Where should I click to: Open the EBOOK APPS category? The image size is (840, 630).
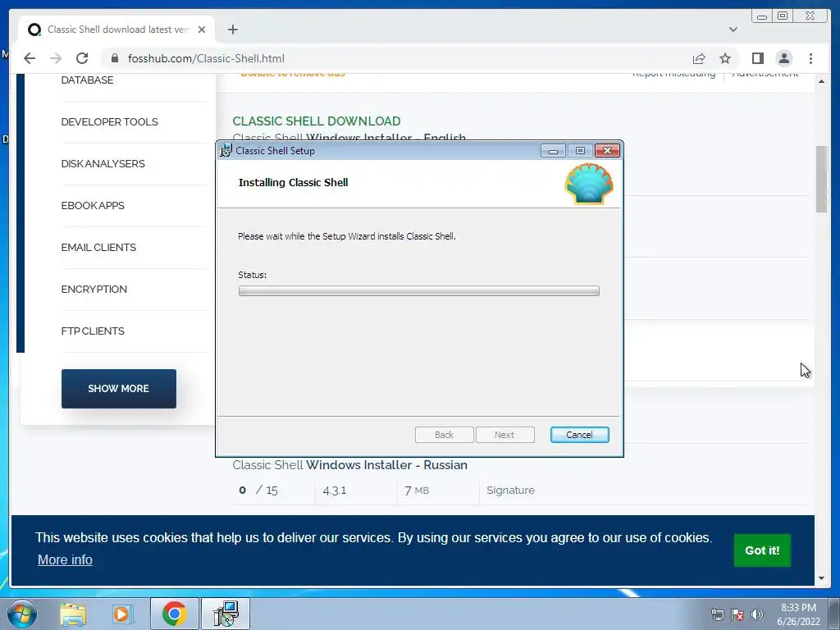point(93,206)
